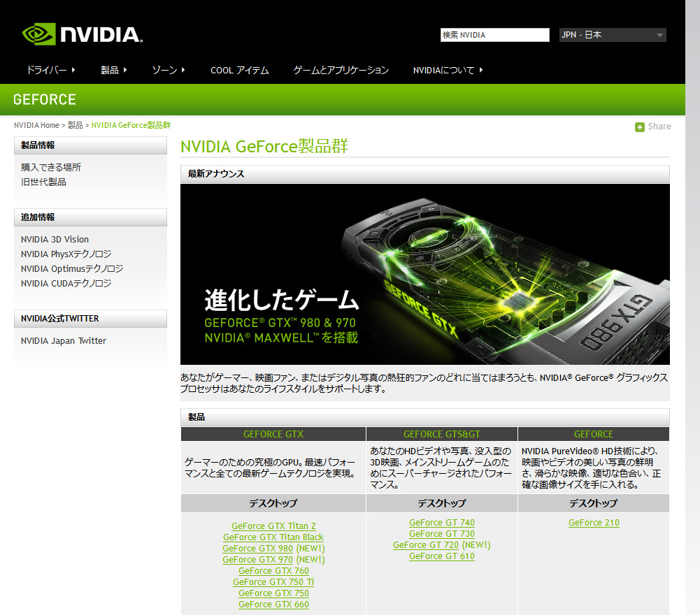The width and height of the screenshot is (700, 615).
Task: Open GeForce GT 730 product link
Action: (442, 534)
